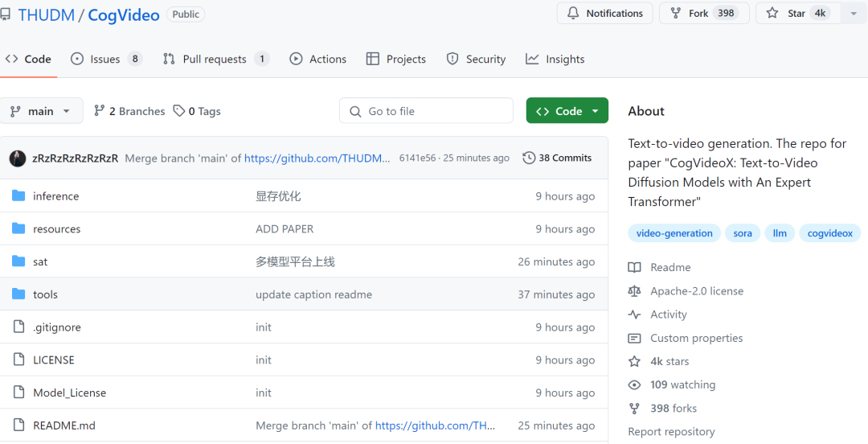The width and height of the screenshot is (868, 444).
Task: Click the Apache-2.0 license scale icon
Action: pos(634,291)
